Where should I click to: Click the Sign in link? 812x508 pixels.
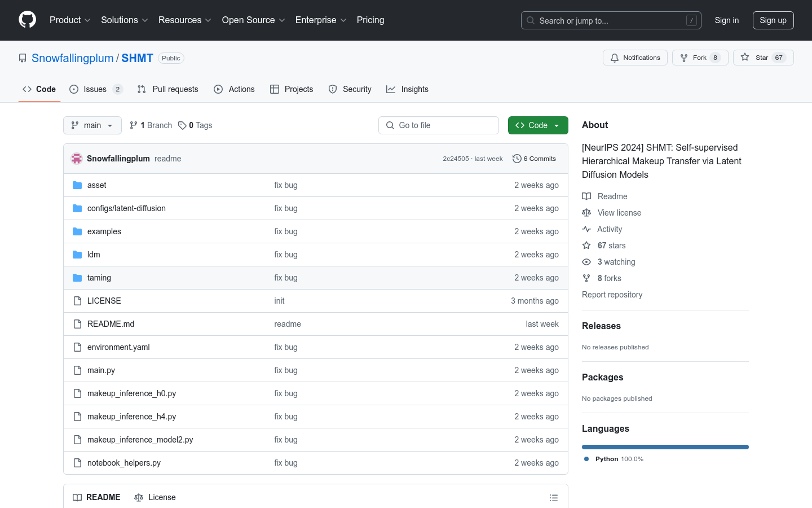pos(726,20)
